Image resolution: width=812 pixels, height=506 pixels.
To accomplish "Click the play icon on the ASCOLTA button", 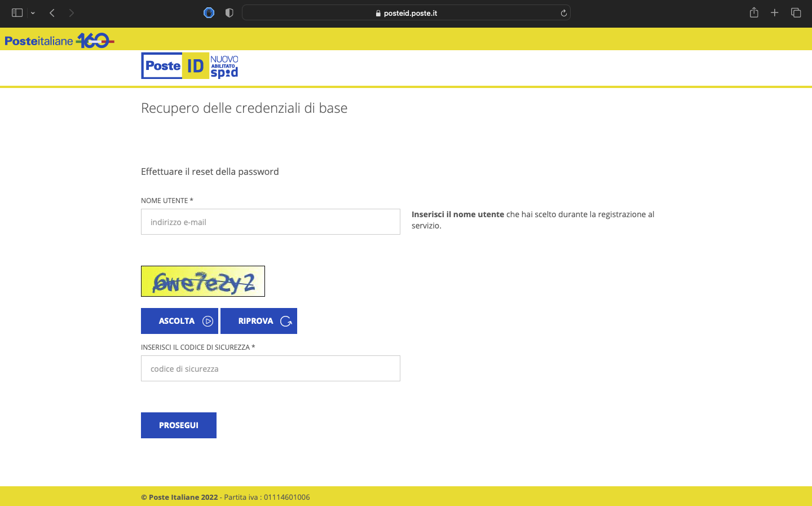I will pyautogui.click(x=207, y=320).
